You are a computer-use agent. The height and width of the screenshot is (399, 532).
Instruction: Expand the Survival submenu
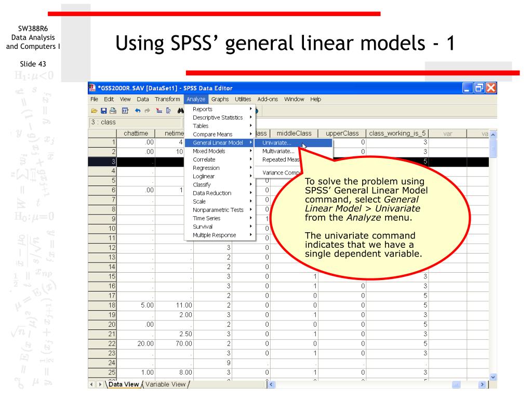tap(220, 227)
